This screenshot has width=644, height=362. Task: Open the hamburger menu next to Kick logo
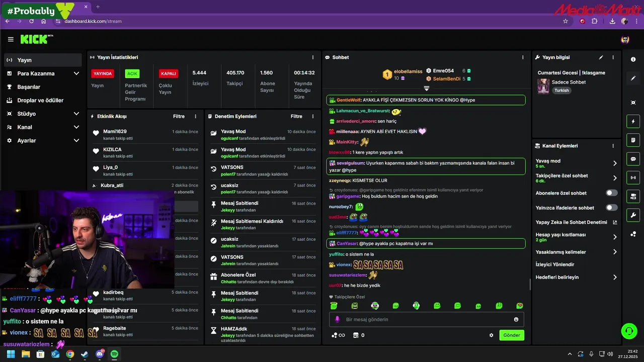(x=11, y=39)
